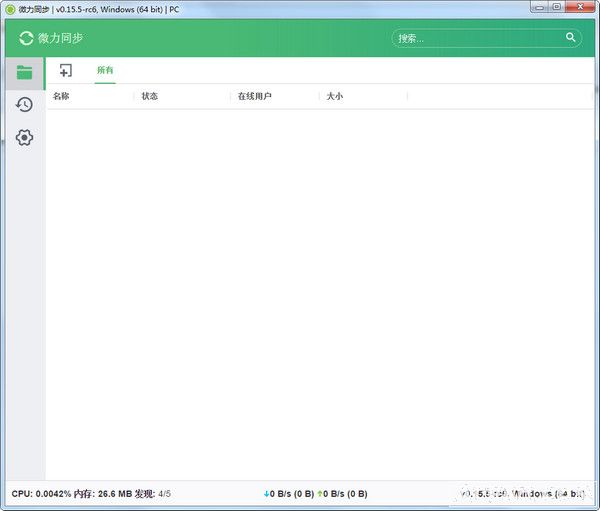Click the download speed arrow indicator
Image resolution: width=600 pixels, height=511 pixels.
pyautogui.click(x=267, y=494)
